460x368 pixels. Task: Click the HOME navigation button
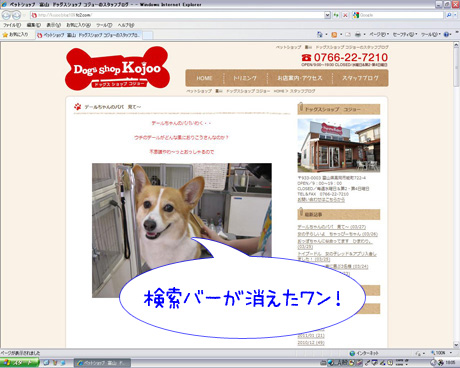point(204,78)
